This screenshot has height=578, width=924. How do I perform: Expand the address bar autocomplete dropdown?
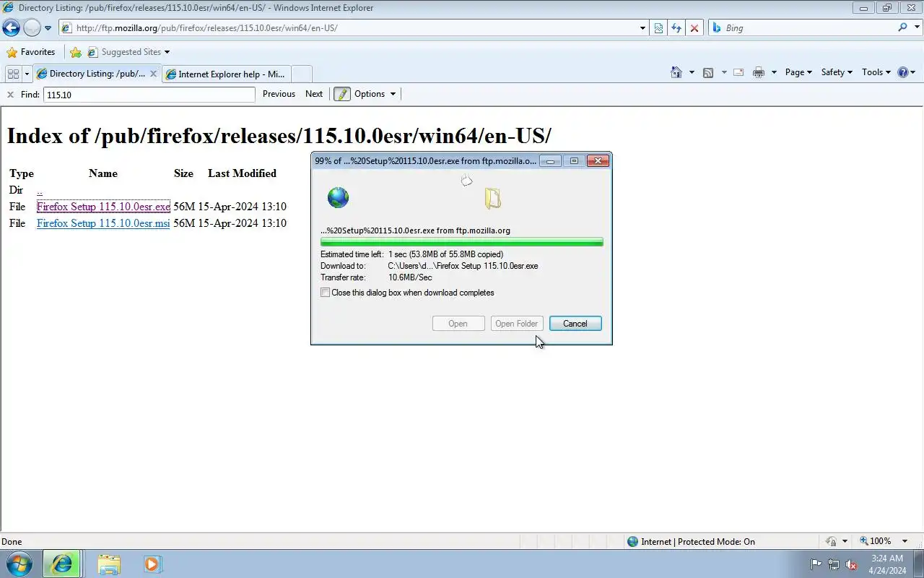point(642,28)
